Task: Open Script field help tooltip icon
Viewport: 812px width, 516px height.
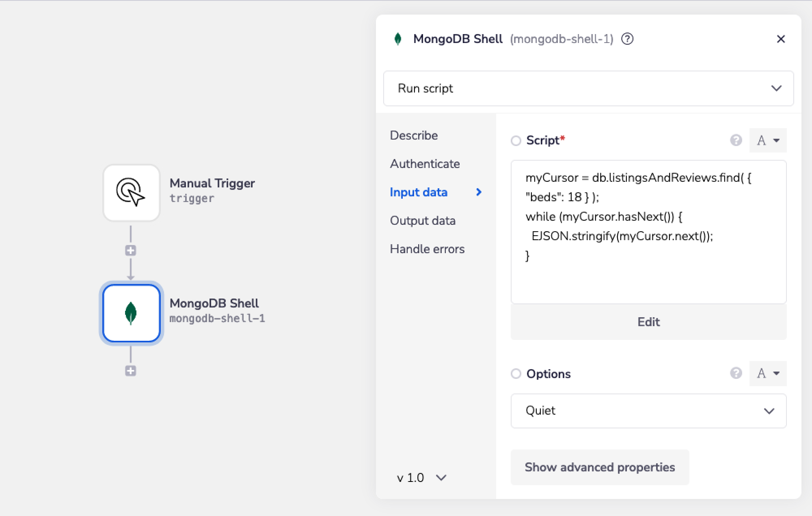Action: (x=736, y=140)
